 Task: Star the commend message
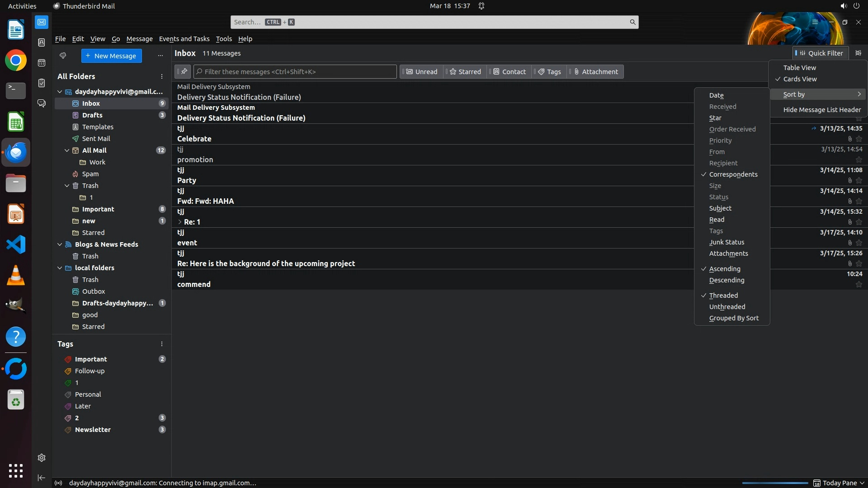point(859,285)
